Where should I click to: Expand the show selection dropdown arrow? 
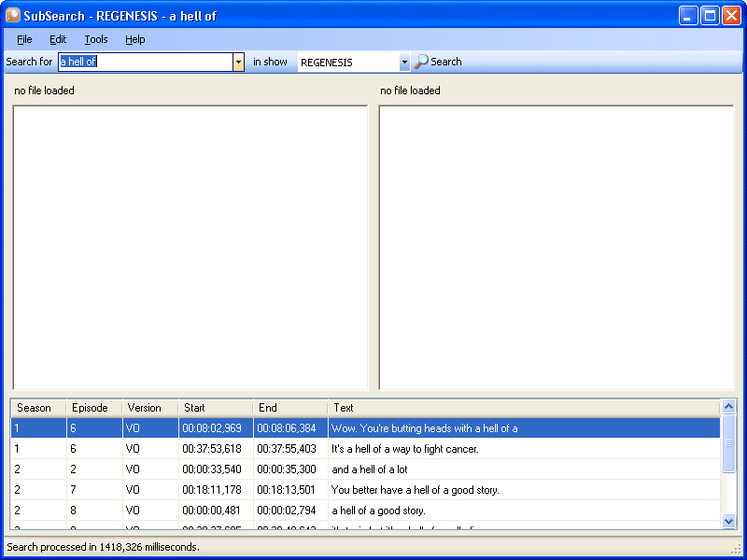point(404,63)
